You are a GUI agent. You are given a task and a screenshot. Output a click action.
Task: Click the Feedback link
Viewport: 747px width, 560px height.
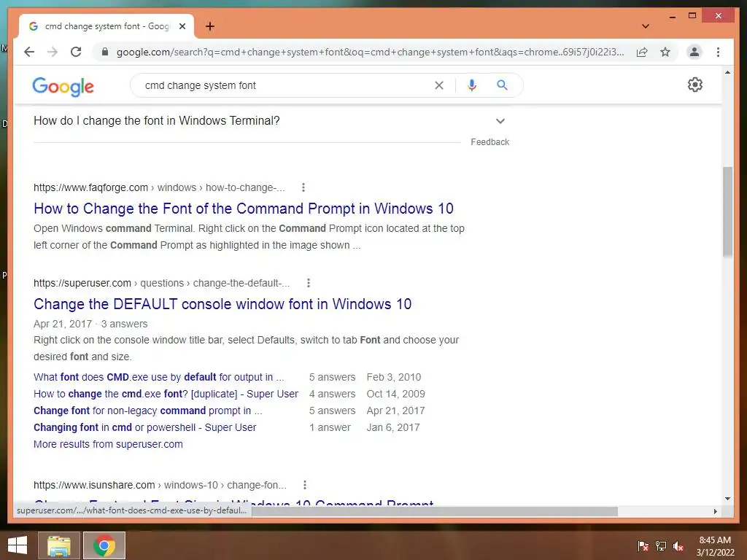[x=489, y=142]
